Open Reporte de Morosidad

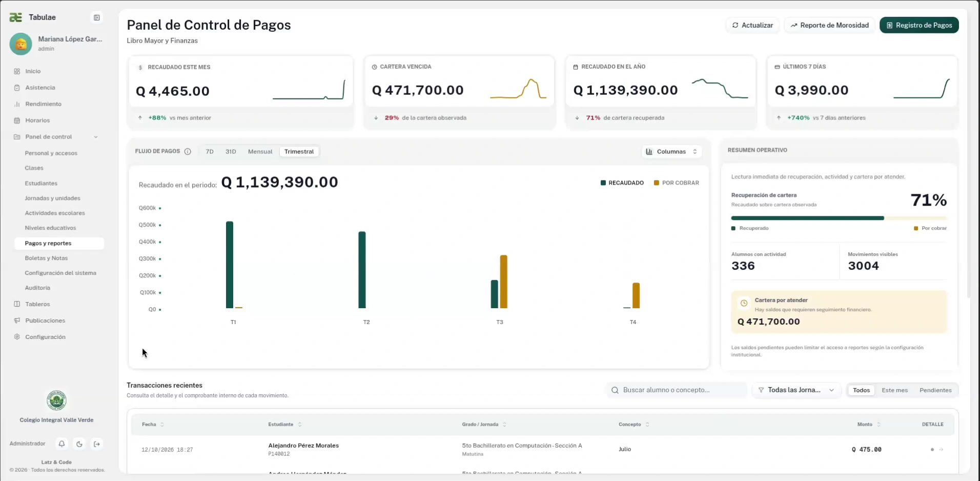pyautogui.click(x=829, y=25)
